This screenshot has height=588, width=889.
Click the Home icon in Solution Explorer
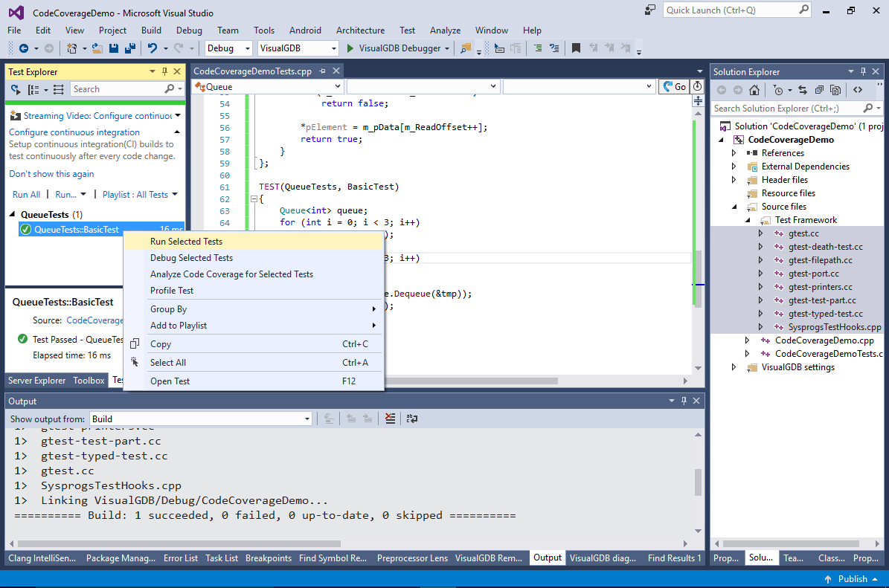[x=754, y=89]
